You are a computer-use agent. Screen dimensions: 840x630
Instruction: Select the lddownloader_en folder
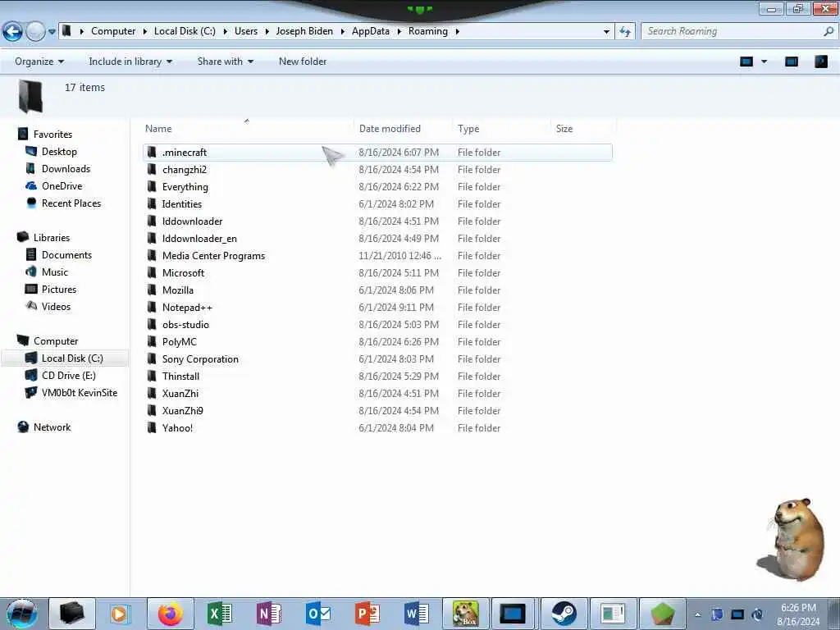(199, 239)
